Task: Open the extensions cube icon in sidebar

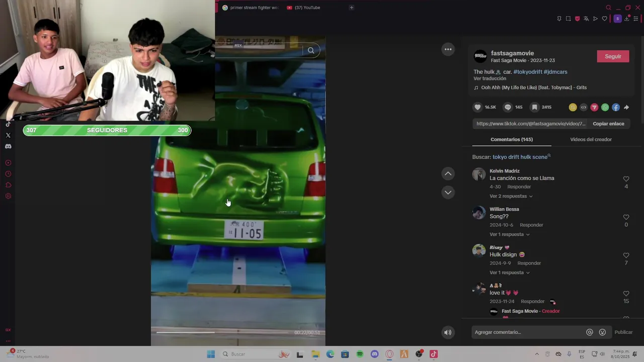Action: tap(8, 185)
